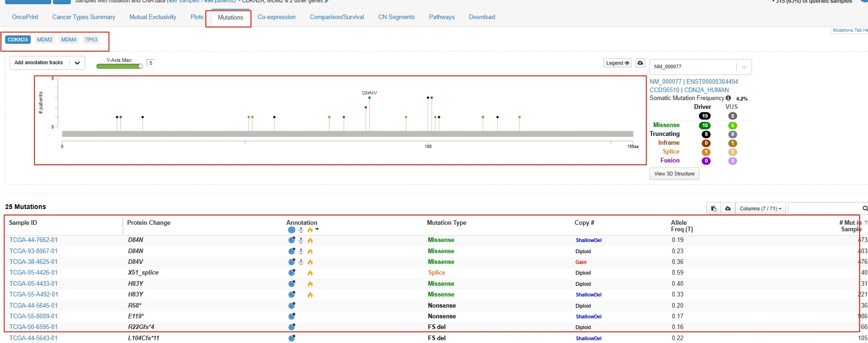
Task: Click the Y-Axis Max slider handle
Action: click(x=141, y=66)
